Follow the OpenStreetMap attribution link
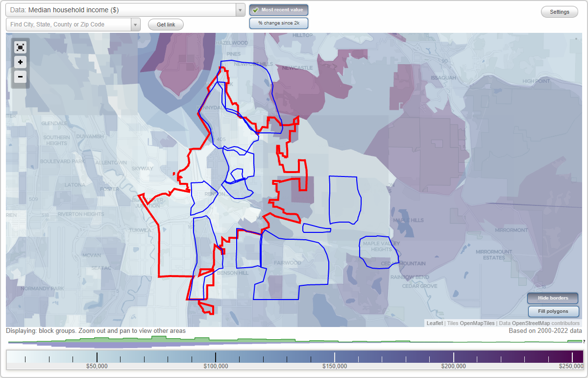The width and height of the screenshot is (588, 378). [x=531, y=323]
